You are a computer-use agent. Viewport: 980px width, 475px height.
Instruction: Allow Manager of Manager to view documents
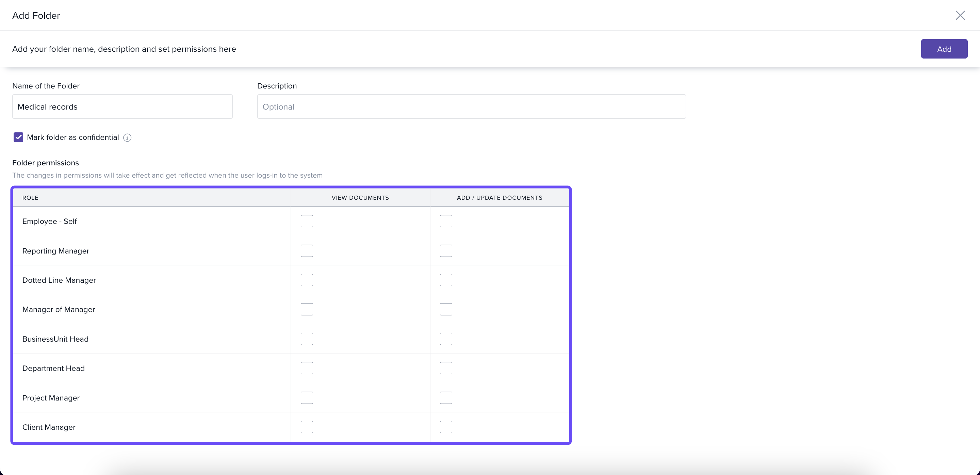307,309
